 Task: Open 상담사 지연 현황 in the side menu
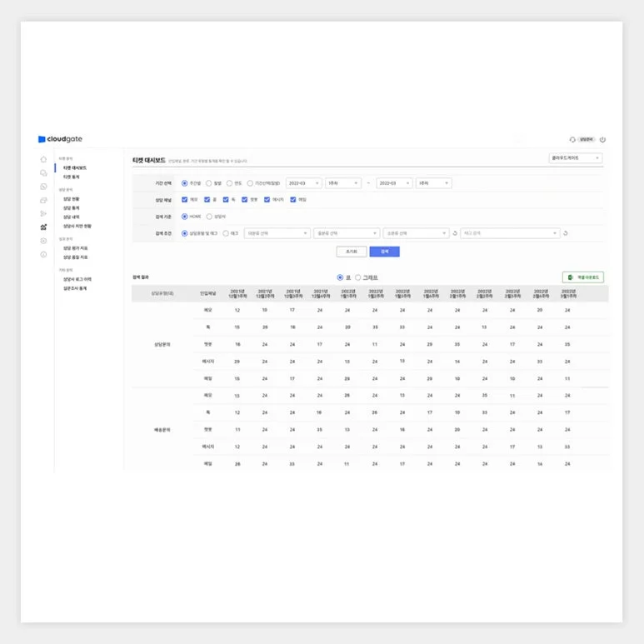click(77, 227)
